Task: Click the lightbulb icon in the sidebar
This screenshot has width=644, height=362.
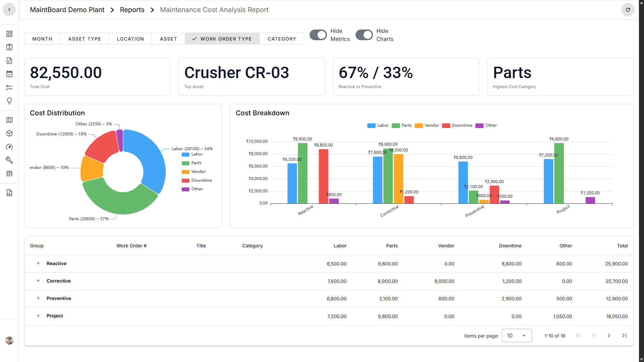Action: [x=9, y=101]
